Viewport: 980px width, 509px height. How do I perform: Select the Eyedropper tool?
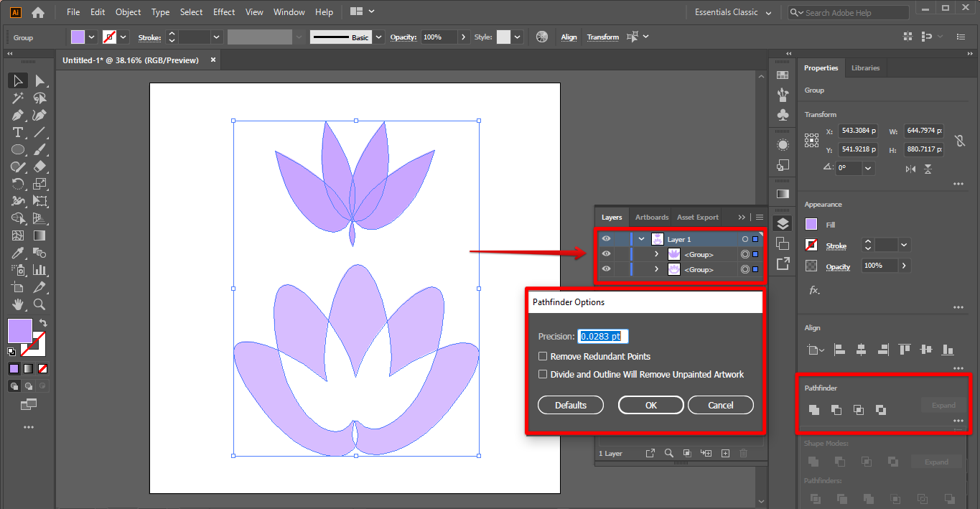tap(18, 253)
